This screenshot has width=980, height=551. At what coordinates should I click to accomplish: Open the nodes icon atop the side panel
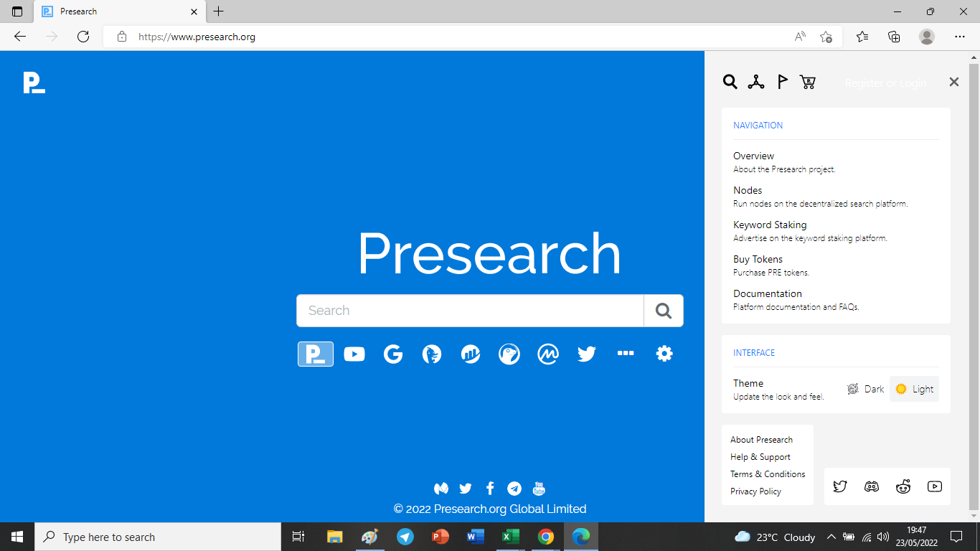click(756, 82)
